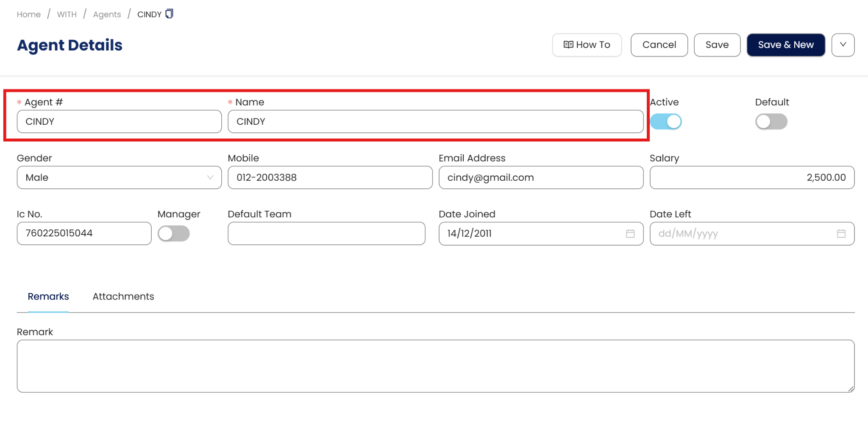Turn on the Manager switch
This screenshot has height=442, width=868.
tap(174, 234)
